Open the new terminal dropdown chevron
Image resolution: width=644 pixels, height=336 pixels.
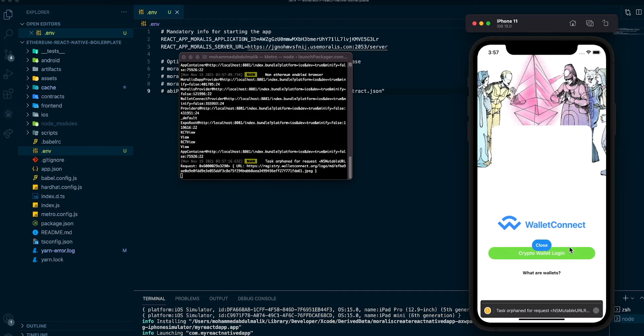click(x=632, y=298)
